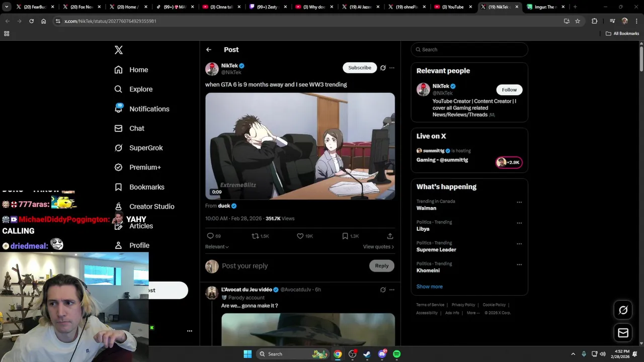Open View quotes link
Screen dimensions: 644x362
[x=378, y=247]
